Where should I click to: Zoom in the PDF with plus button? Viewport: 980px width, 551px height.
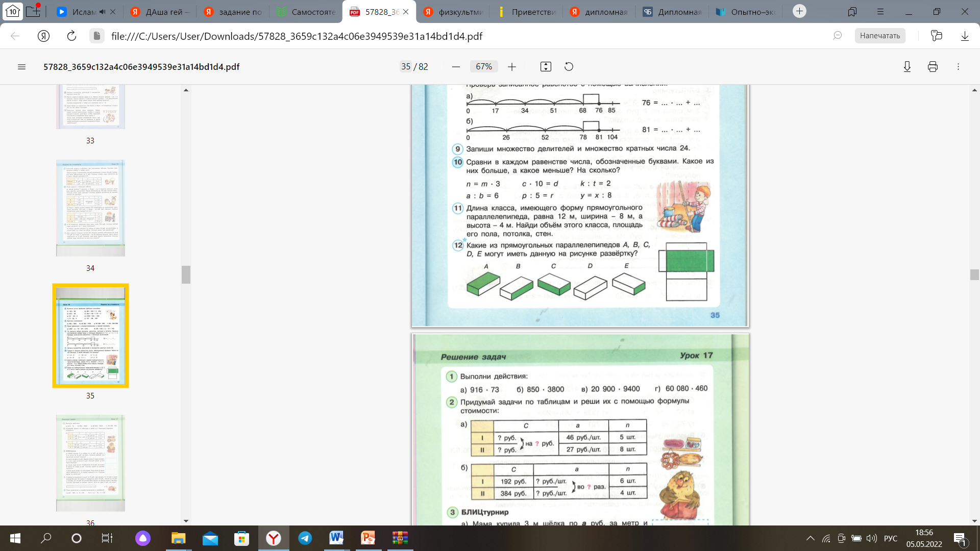coord(512,67)
